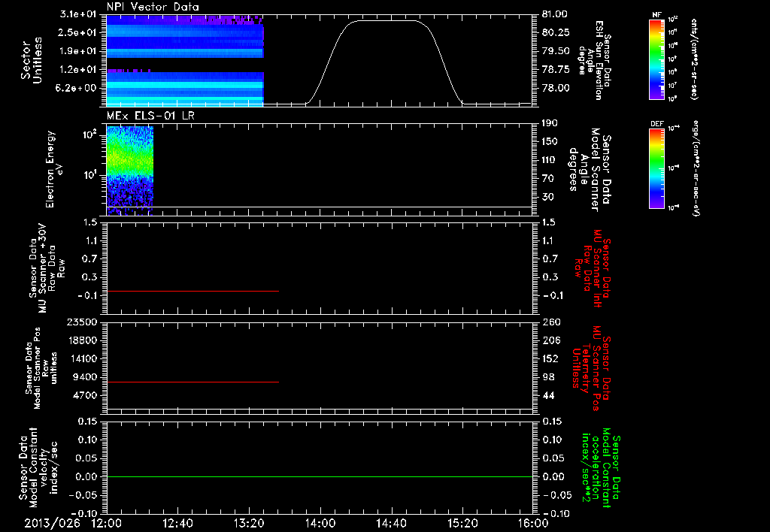The height and width of the screenshot is (532, 770).
Task: Click the 30 scanner angle tick value
Action: pos(547,197)
